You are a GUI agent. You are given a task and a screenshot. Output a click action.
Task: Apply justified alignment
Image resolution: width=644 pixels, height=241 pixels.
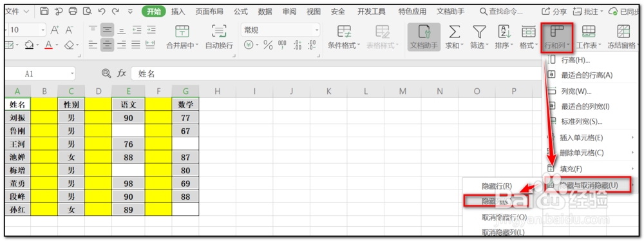[136, 45]
